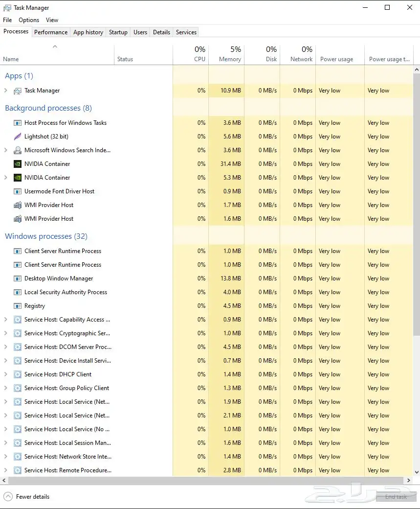Click the Service Host: Device Install gear icon
The height and width of the screenshot is (509, 420).
pos(18,361)
